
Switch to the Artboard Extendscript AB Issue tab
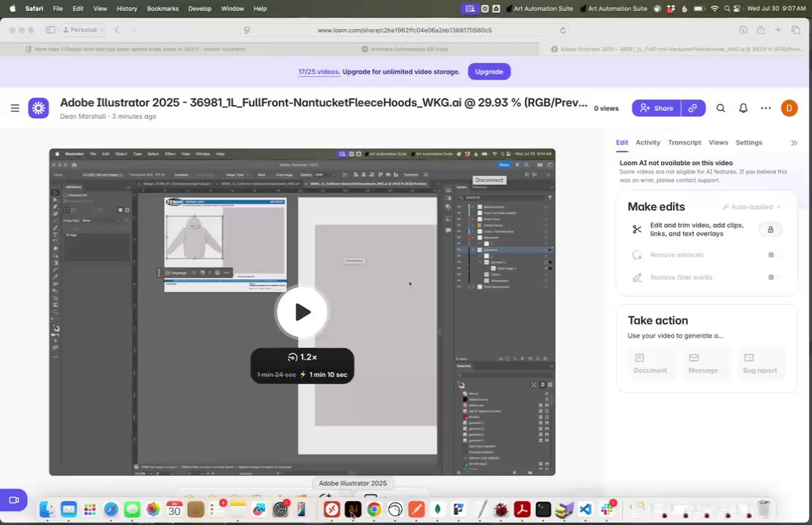[405, 49]
